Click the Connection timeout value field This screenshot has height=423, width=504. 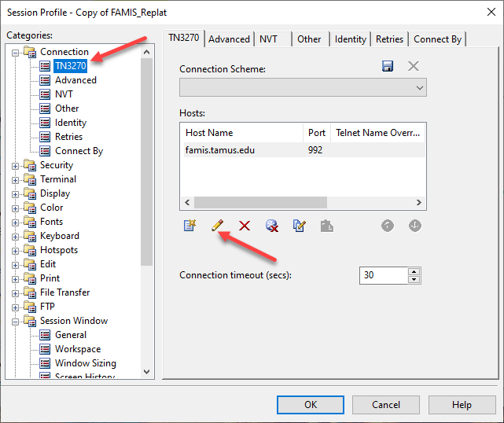pyautogui.click(x=384, y=275)
